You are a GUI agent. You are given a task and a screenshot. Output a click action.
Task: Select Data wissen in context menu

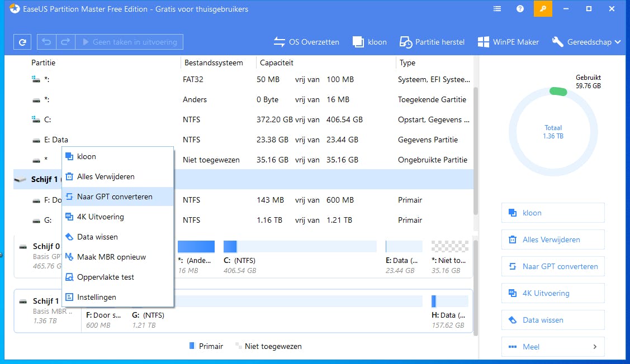pos(118,237)
